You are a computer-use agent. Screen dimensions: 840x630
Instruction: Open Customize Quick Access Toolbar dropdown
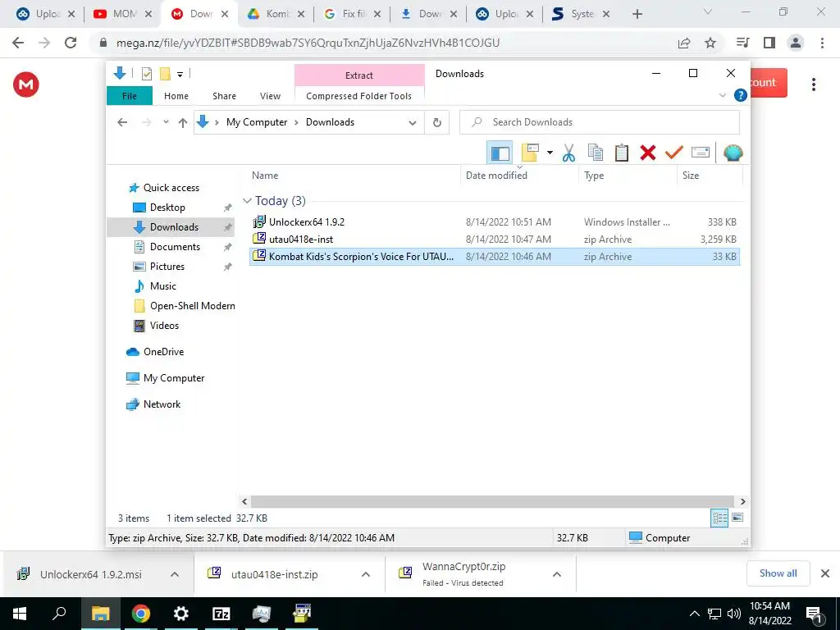pyautogui.click(x=180, y=75)
